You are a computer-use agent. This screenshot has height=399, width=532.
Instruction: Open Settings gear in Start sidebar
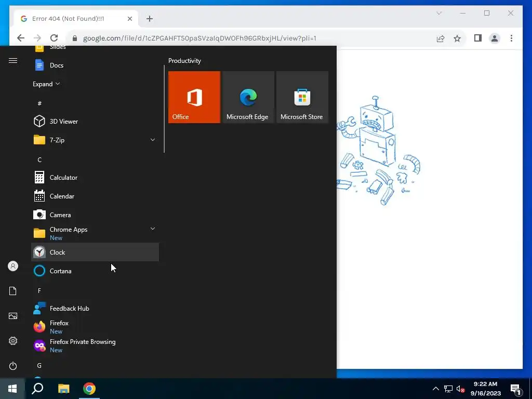13,341
